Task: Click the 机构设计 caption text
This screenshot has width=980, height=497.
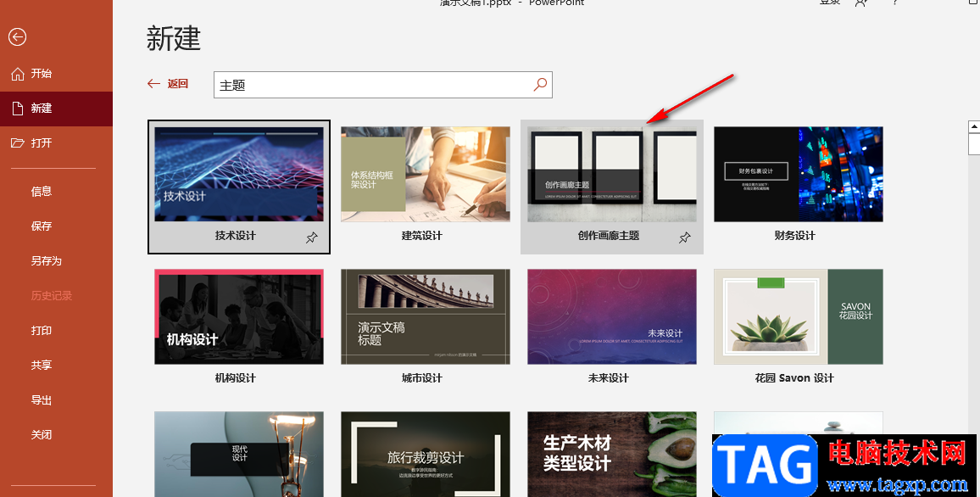Action: click(x=236, y=378)
